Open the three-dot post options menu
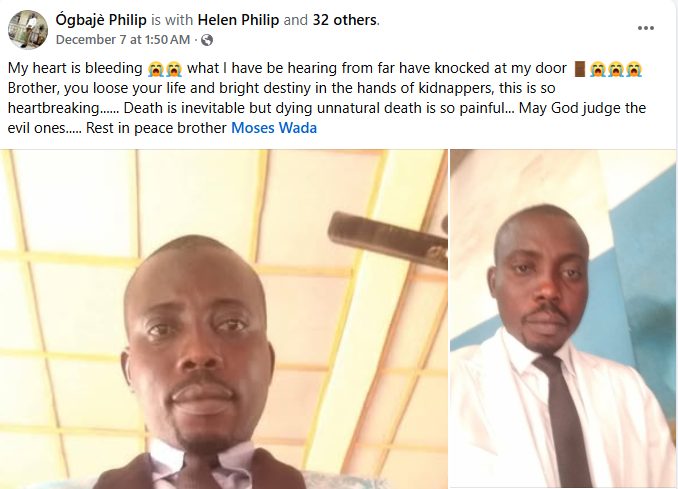Screen dimensions: 678x489 646,28
